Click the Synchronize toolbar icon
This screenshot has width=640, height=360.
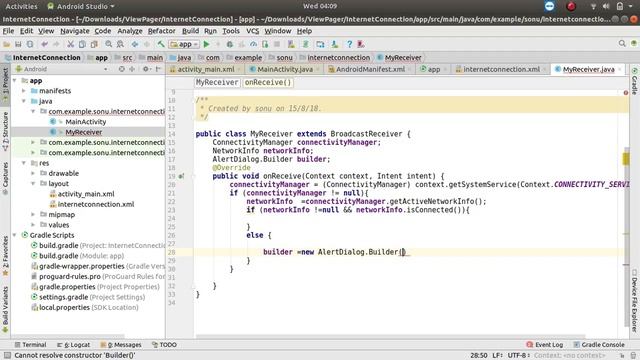(x=30, y=44)
